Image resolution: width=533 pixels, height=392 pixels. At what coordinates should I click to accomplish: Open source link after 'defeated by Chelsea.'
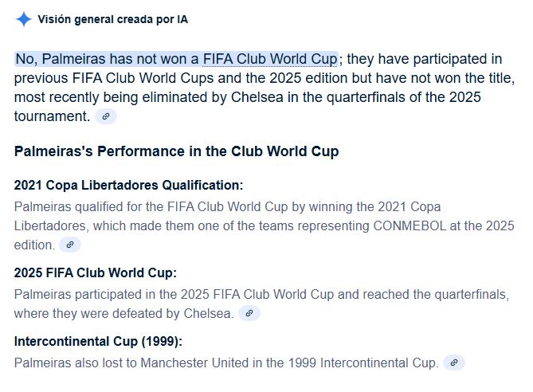click(x=249, y=313)
